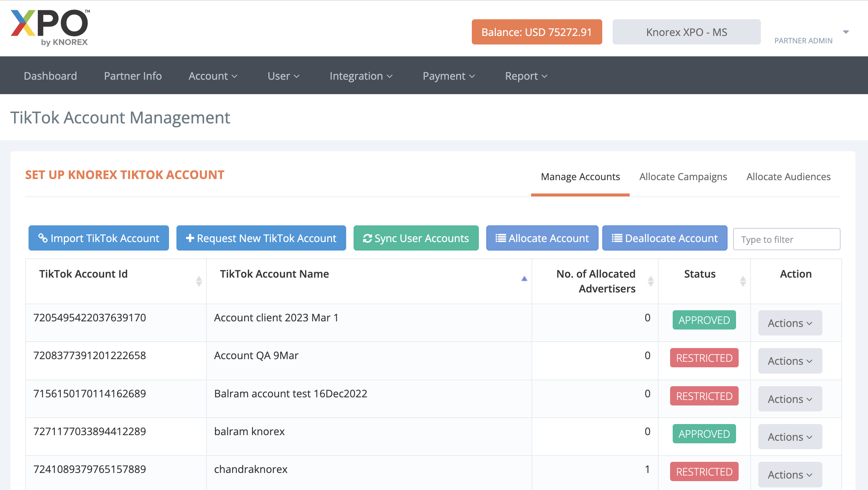Image resolution: width=868 pixels, height=490 pixels.
Task: Click allocated advertisers count 1 for chandraknorex
Action: [x=647, y=469]
